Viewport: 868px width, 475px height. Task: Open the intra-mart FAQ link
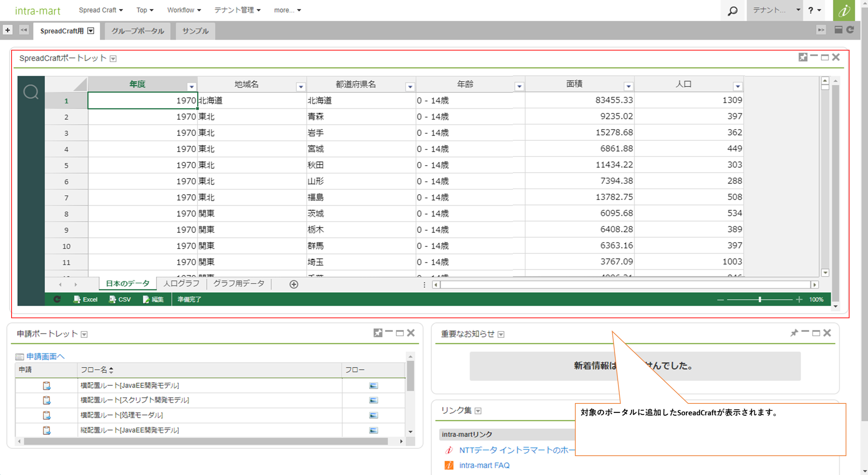(x=484, y=465)
